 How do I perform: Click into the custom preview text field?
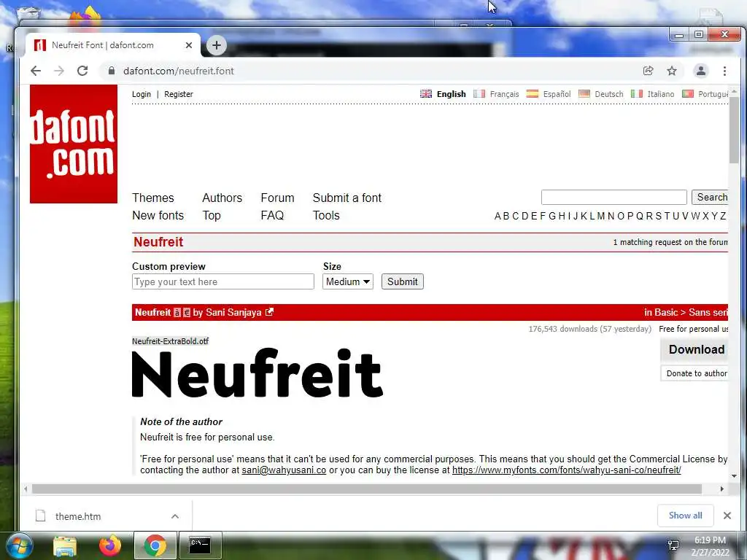click(x=223, y=281)
